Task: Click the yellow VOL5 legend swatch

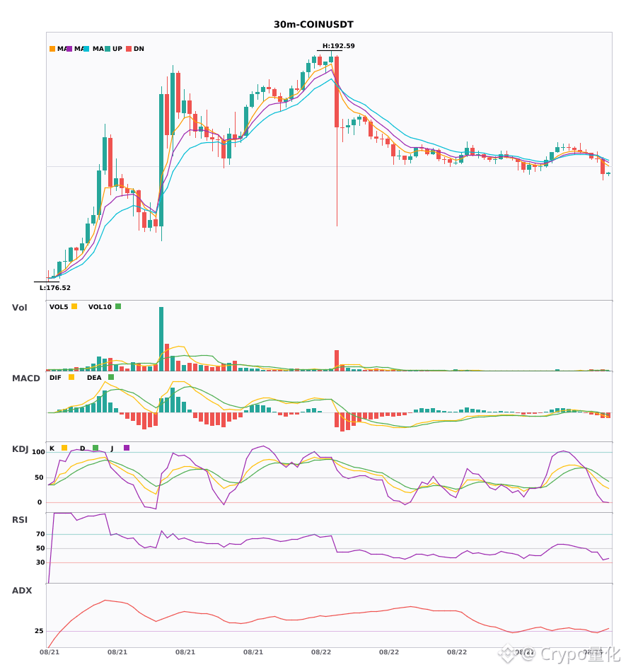Action: click(x=74, y=306)
